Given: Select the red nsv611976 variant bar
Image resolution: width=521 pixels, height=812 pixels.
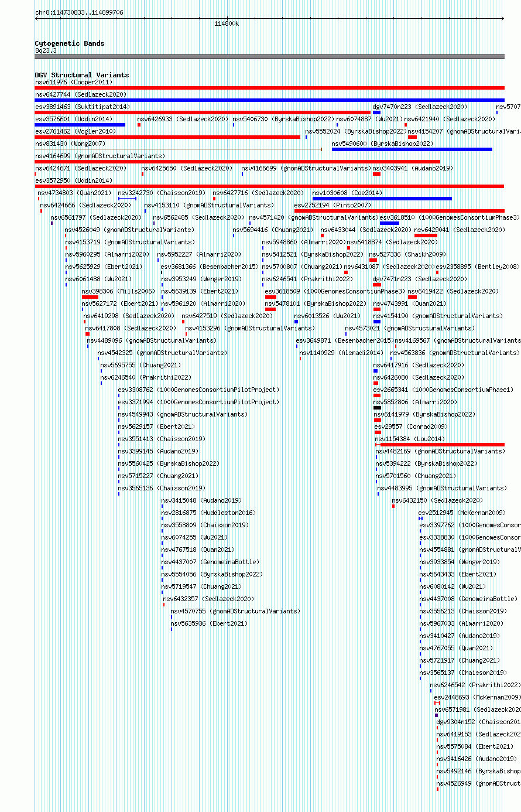Looking at the screenshot, I should point(269,88).
